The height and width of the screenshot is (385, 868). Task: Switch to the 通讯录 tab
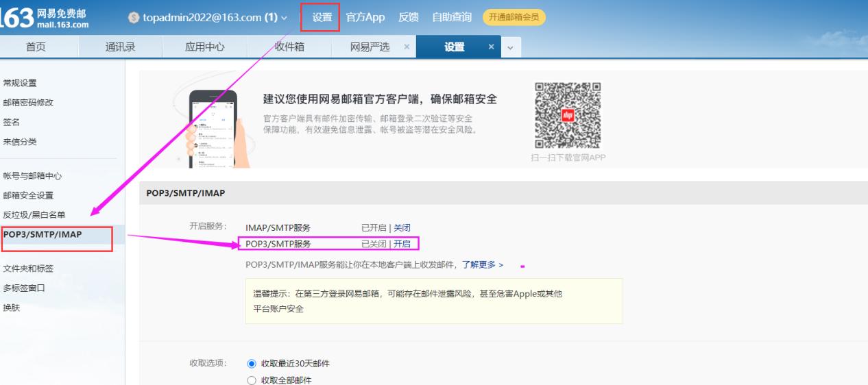pyautogui.click(x=120, y=47)
